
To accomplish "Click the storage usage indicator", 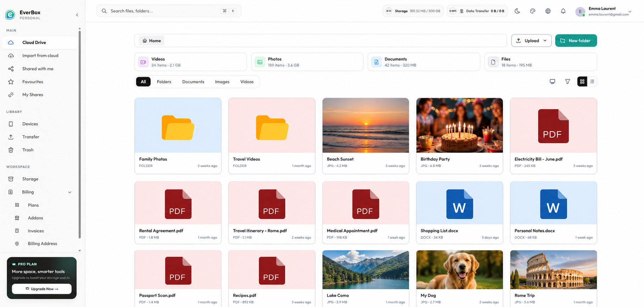I will (x=413, y=11).
